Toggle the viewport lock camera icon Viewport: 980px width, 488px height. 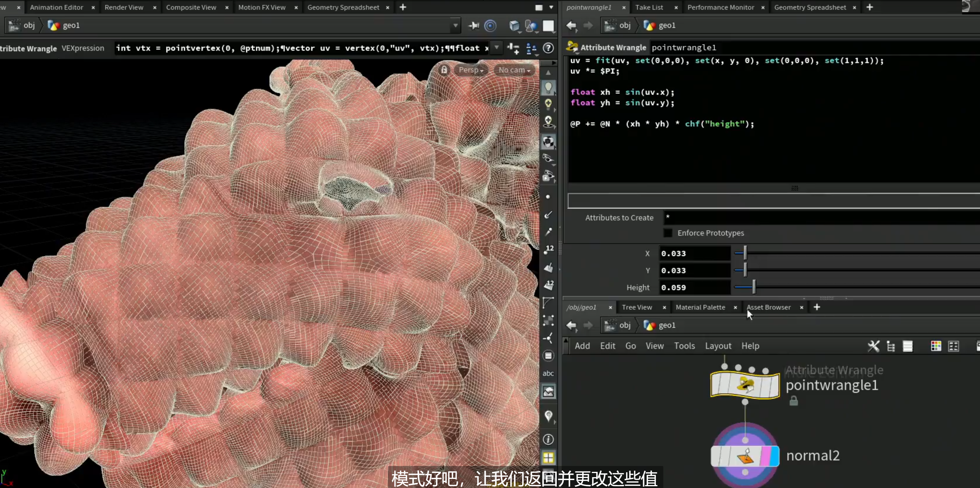[x=444, y=70]
